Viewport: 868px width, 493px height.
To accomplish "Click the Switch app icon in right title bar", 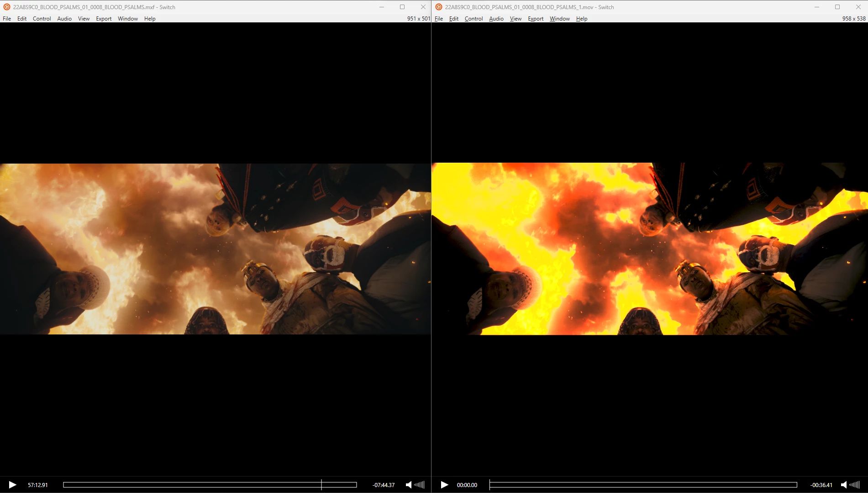I will pyautogui.click(x=439, y=7).
